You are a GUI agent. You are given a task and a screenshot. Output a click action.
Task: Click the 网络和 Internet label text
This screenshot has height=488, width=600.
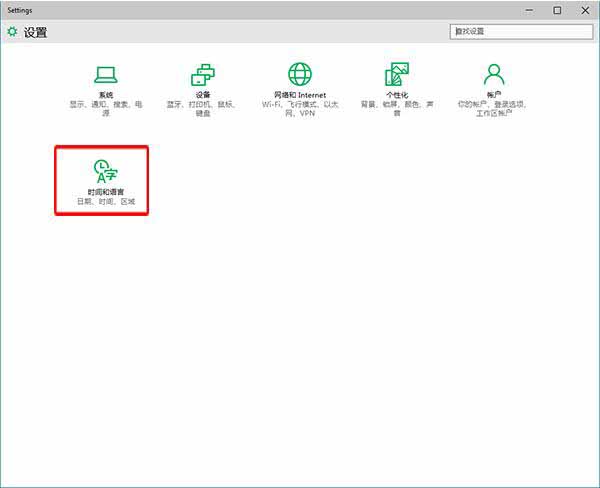300,95
